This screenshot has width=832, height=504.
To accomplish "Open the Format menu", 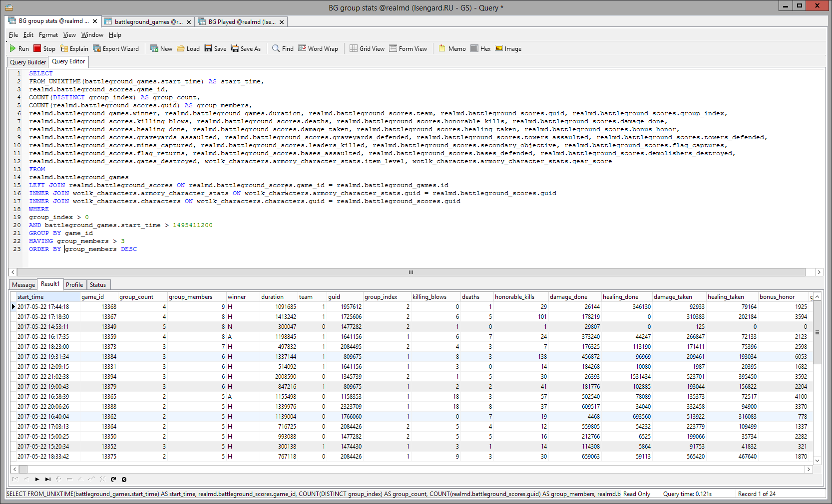I will click(48, 35).
